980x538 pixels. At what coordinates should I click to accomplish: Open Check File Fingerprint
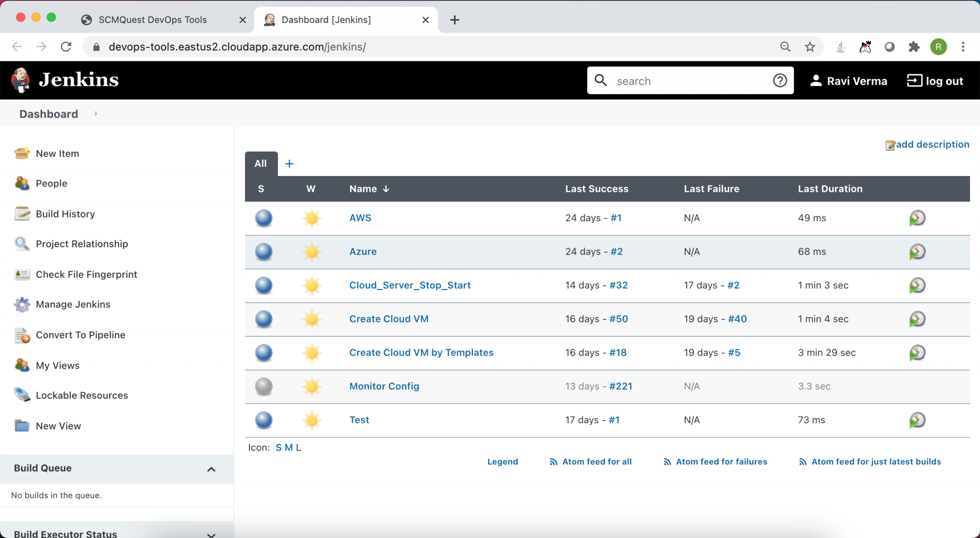(86, 274)
